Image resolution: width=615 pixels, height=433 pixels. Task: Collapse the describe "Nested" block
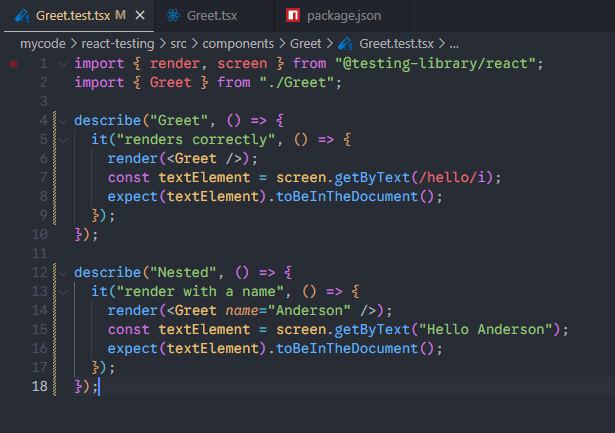click(x=62, y=272)
